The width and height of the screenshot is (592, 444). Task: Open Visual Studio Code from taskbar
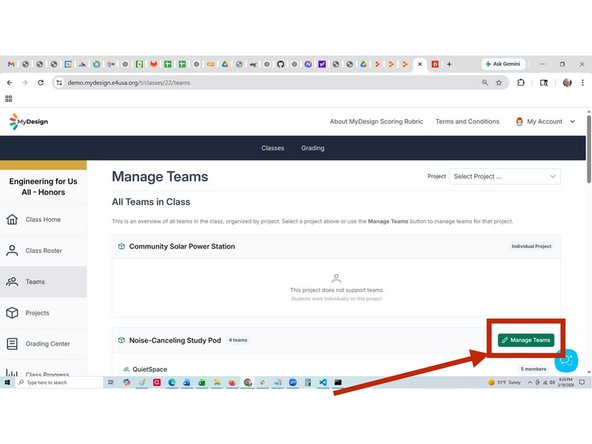(323, 382)
